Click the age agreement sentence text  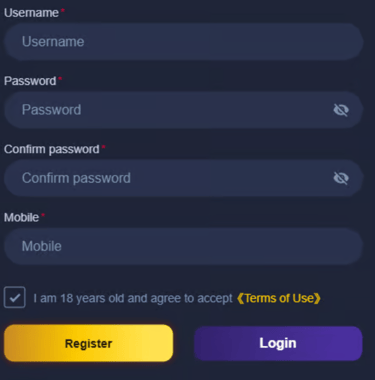click(133, 298)
